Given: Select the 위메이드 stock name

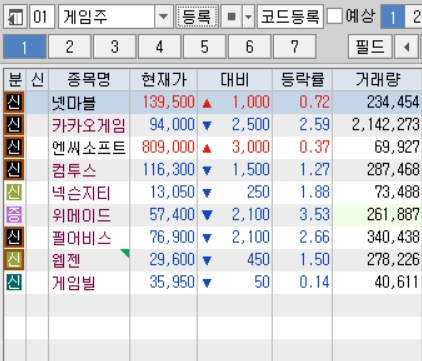Looking at the screenshot, I should pos(81,215).
